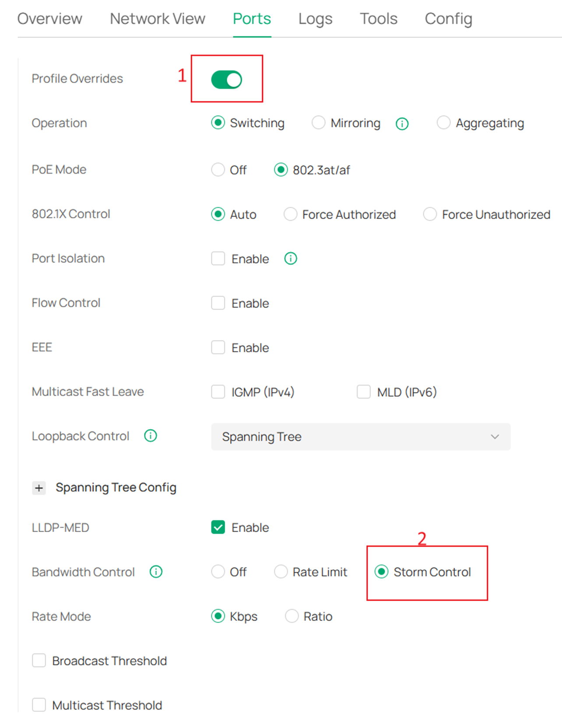Click the Loopback Control info icon
Screen dimensions: 562x728
click(150, 436)
